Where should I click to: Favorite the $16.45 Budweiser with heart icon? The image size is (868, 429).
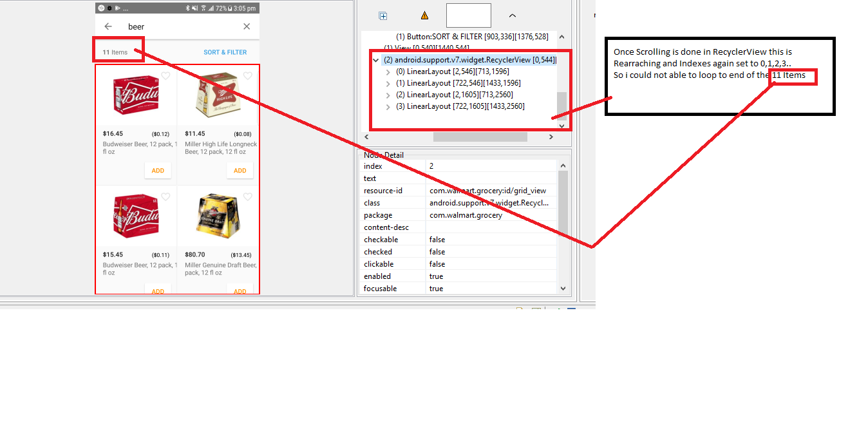pyautogui.click(x=165, y=76)
